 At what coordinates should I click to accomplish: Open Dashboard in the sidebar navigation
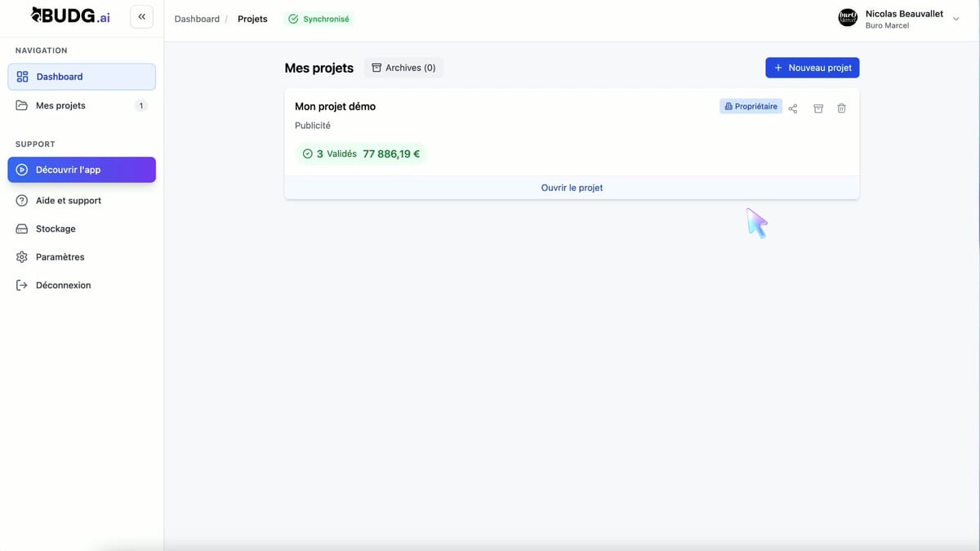[81, 77]
